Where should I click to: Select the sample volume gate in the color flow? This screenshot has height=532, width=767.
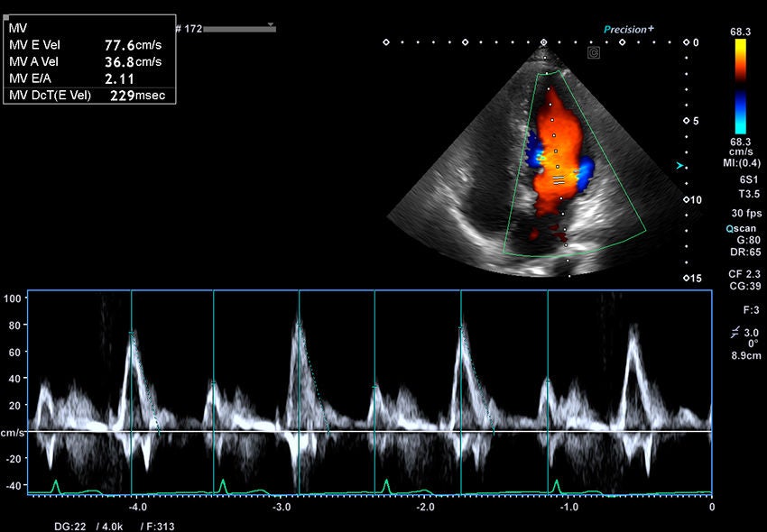tap(559, 179)
